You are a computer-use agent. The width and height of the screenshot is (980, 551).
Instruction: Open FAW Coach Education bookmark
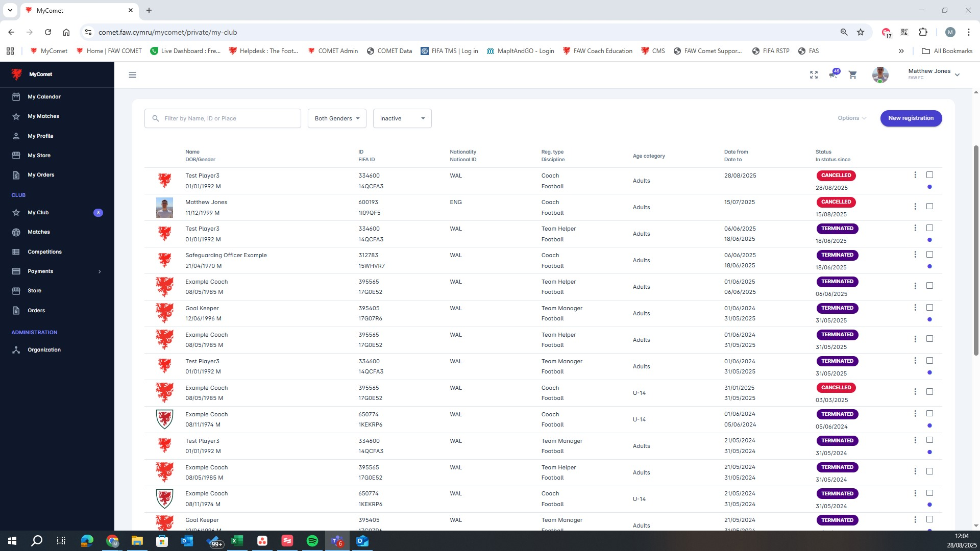coord(598,51)
